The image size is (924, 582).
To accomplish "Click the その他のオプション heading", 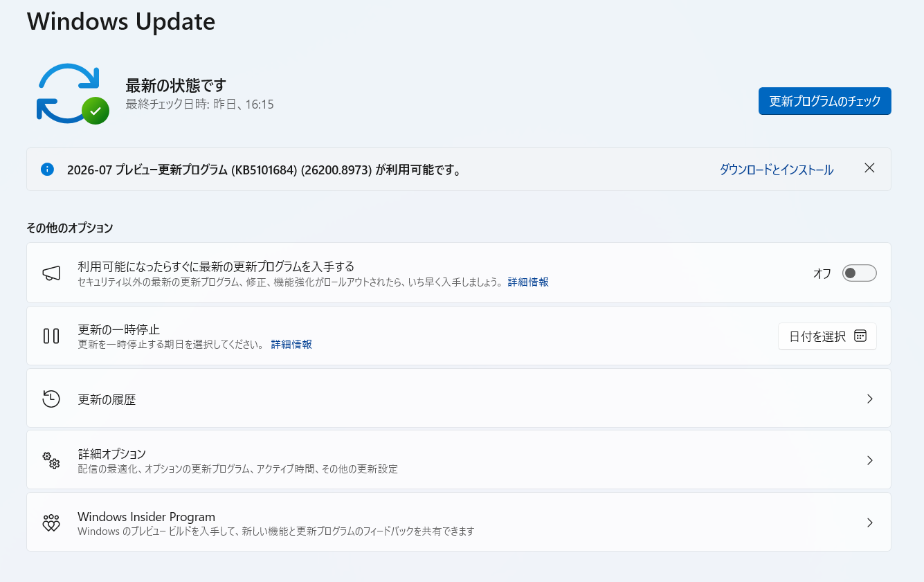I will (70, 228).
